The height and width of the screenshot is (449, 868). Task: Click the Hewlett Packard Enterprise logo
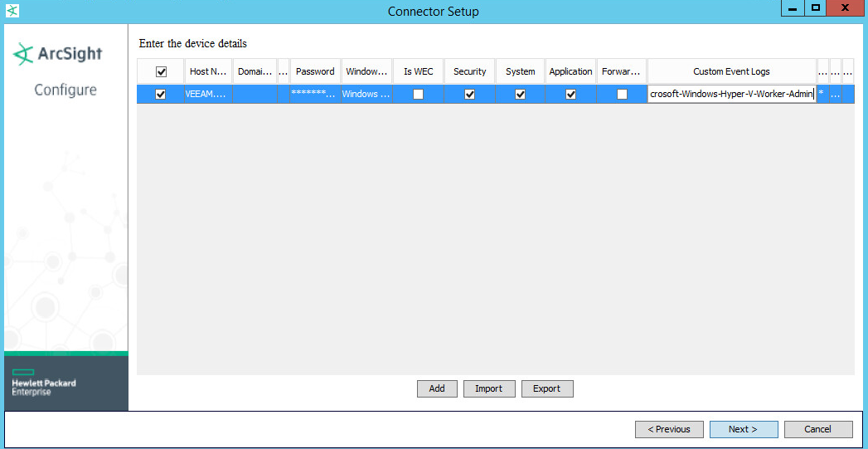coord(44,383)
